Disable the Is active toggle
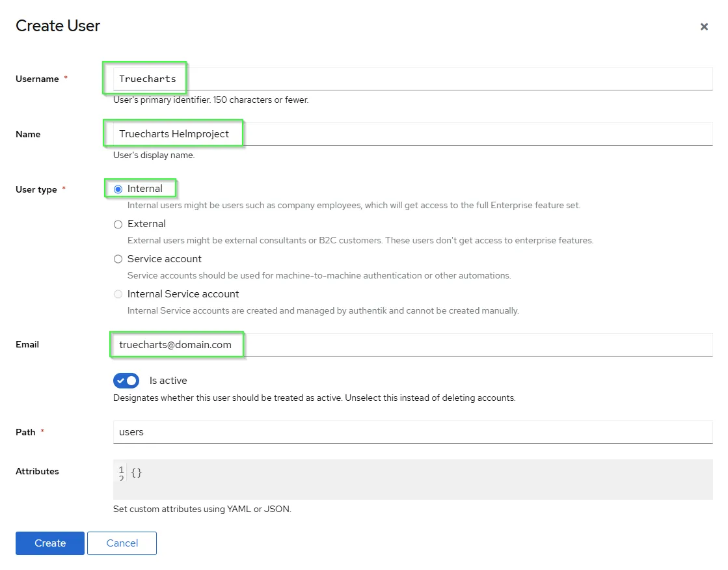Image resolution: width=728 pixels, height=570 pixels. (x=126, y=380)
